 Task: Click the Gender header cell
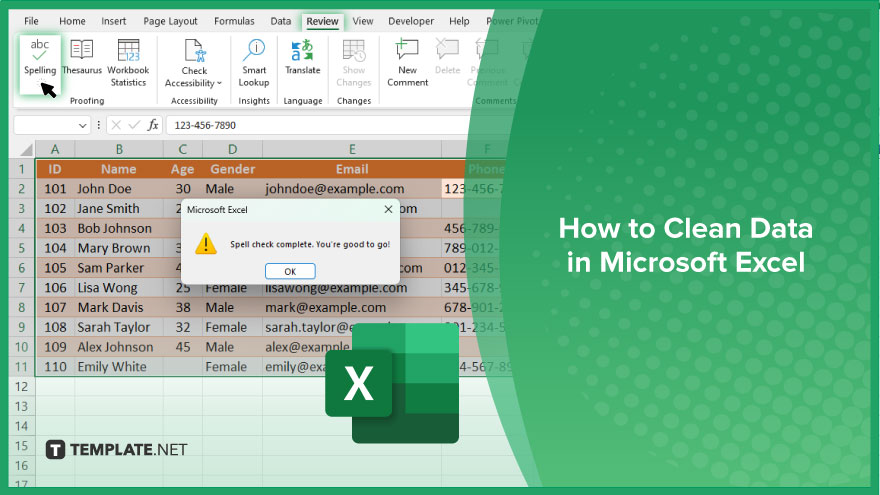click(232, 169)
